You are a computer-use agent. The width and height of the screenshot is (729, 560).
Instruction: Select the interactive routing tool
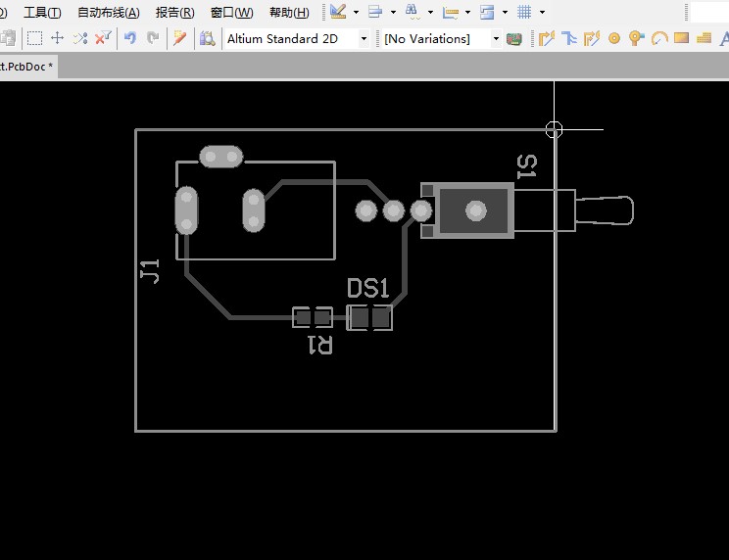pos(547,38)
